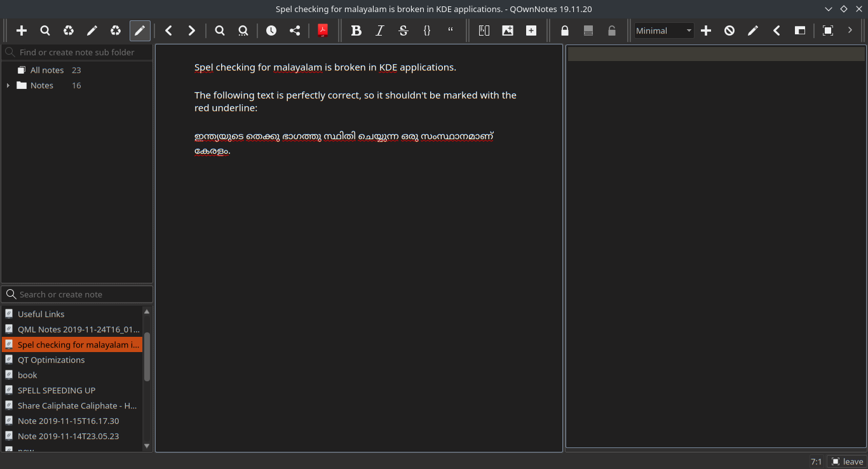Screen dimensions: 868x469
Task: Open Note 2019-11-15T16.17.30
Action: point(72,421)
